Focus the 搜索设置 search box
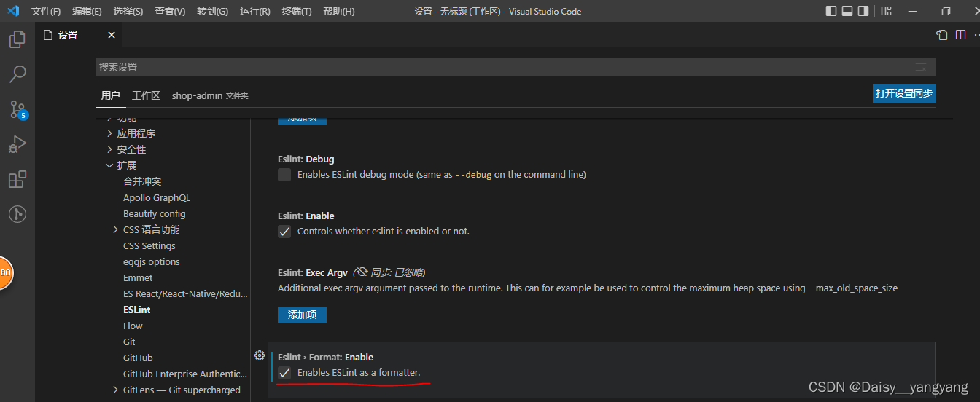This screenshot has width=980, height=402. pyautogui.click(x=515, y=67)
